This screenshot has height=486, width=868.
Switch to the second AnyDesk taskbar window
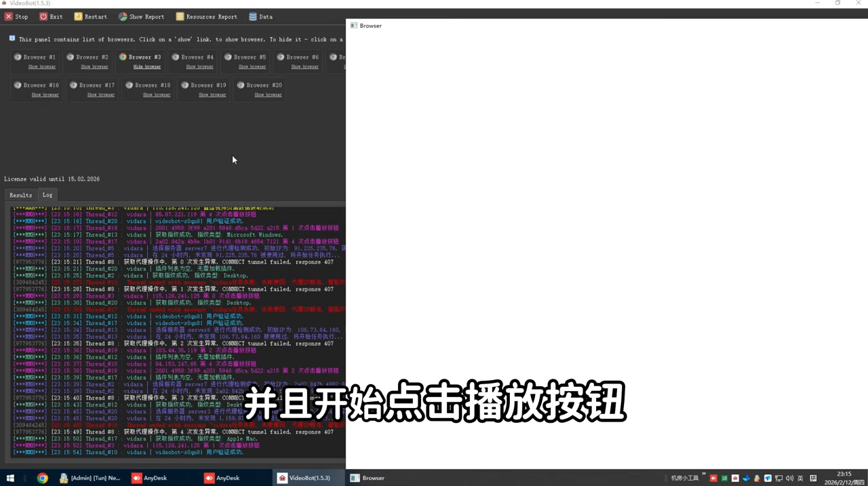222,478
